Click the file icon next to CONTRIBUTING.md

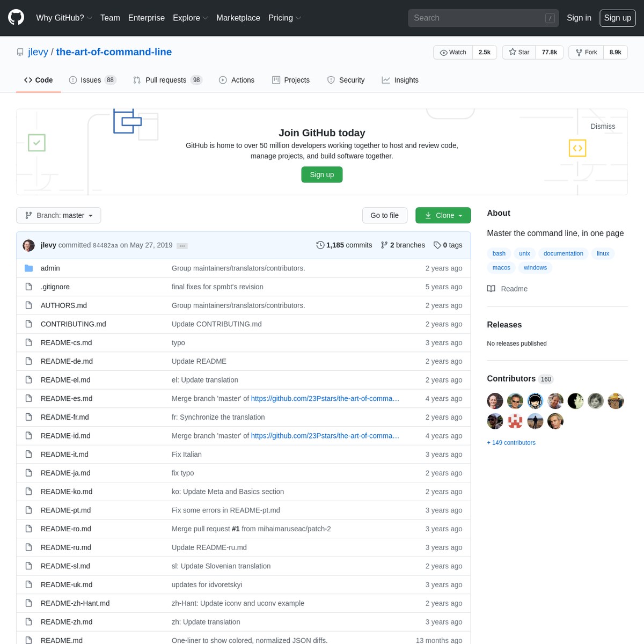point(29,324)
